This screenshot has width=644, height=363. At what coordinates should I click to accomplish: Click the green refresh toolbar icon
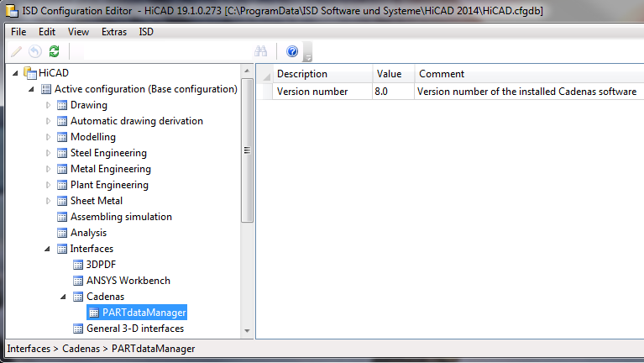pyautogui.click(x=55, y=51)
